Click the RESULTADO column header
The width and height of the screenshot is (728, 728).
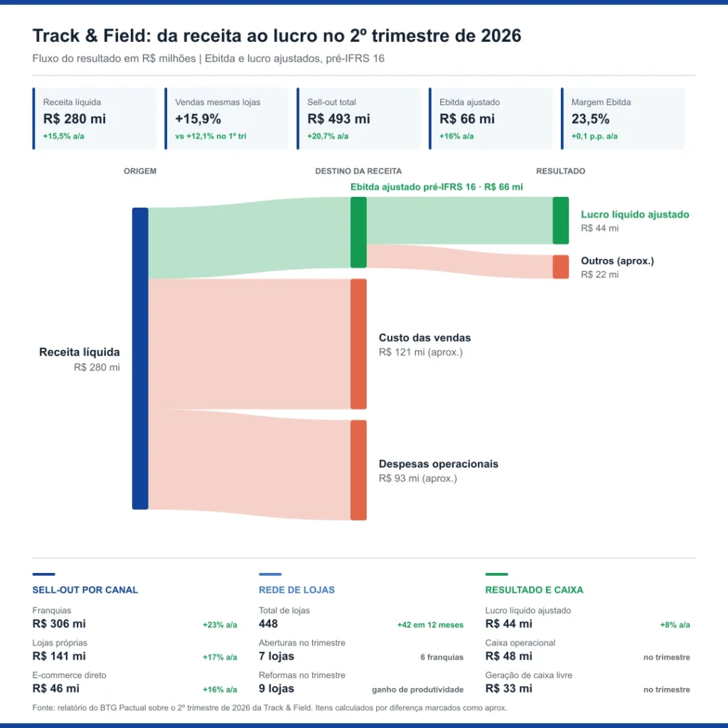tap(560, 171)
